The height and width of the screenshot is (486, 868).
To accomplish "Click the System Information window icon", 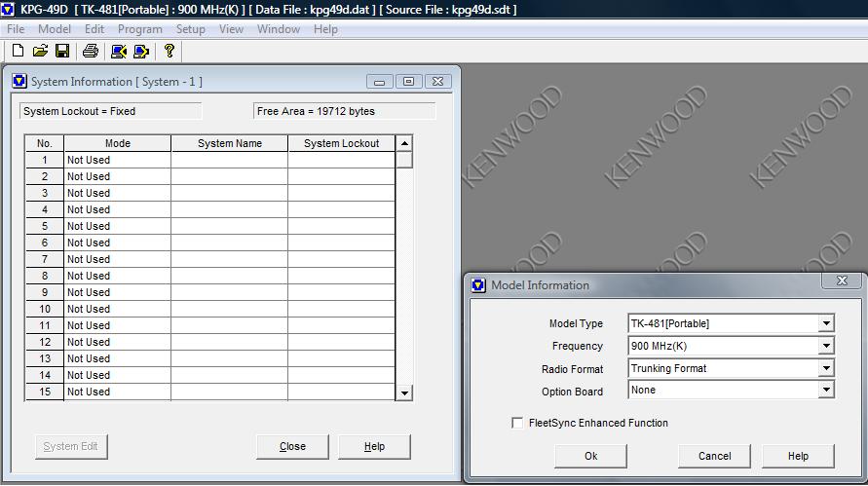I will pyautogui.click(x=19, y=82).
